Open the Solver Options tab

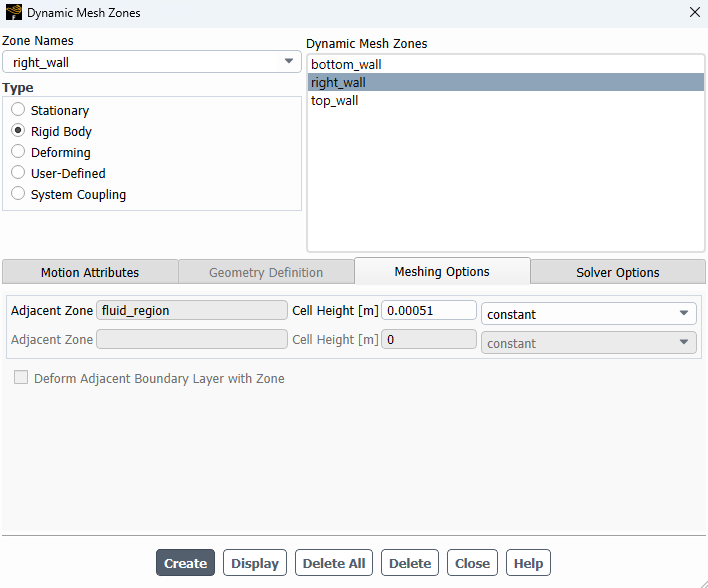617,272
